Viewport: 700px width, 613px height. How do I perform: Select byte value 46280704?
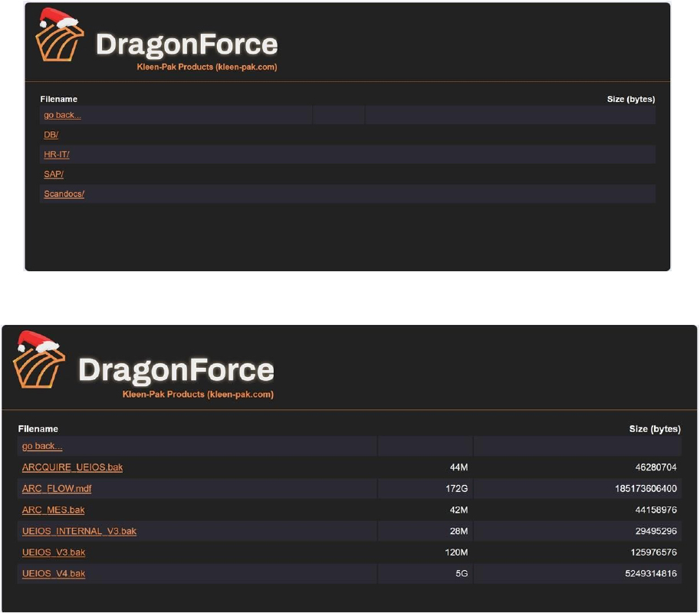pos(656,467)
